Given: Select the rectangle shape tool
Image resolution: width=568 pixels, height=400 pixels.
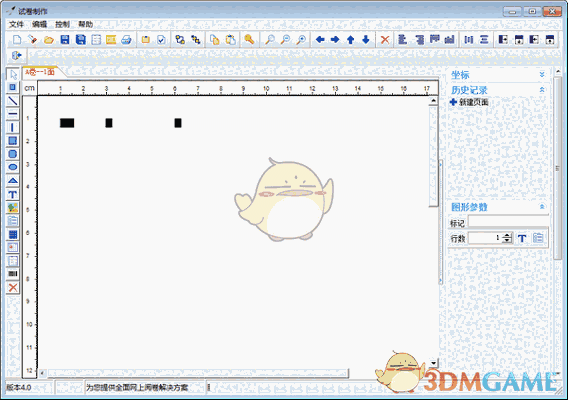Looking at the screenshot, I should pos(13,141).
